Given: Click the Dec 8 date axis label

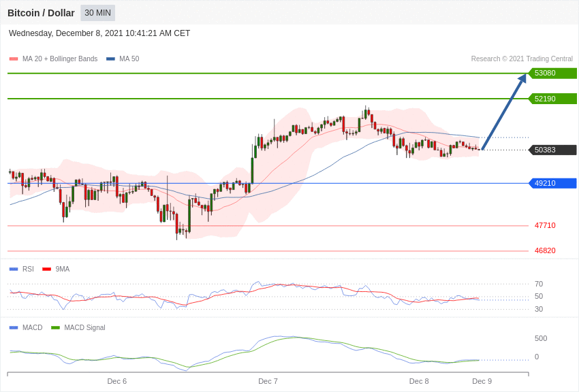Looking at the screenshot, I should coord(419,381).
